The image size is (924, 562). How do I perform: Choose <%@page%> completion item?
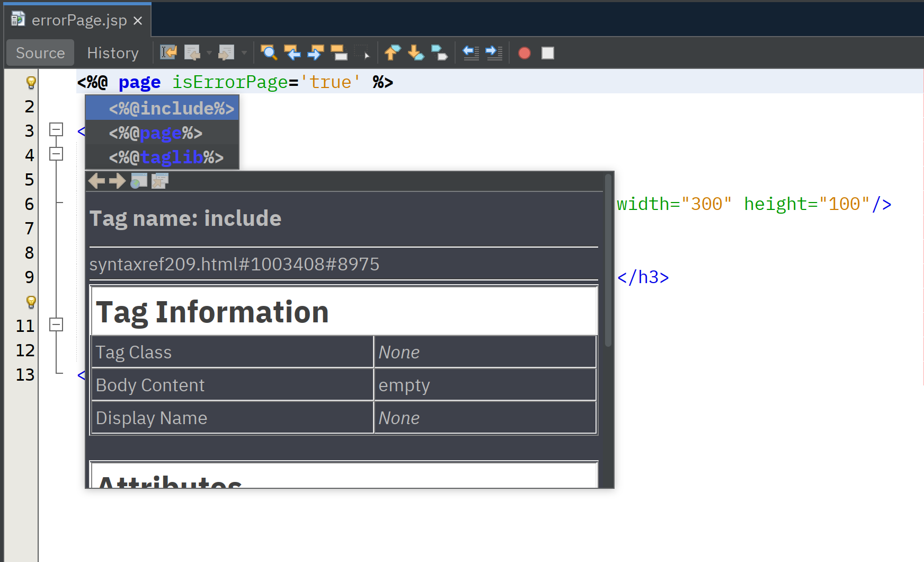[x=162, y=133]
